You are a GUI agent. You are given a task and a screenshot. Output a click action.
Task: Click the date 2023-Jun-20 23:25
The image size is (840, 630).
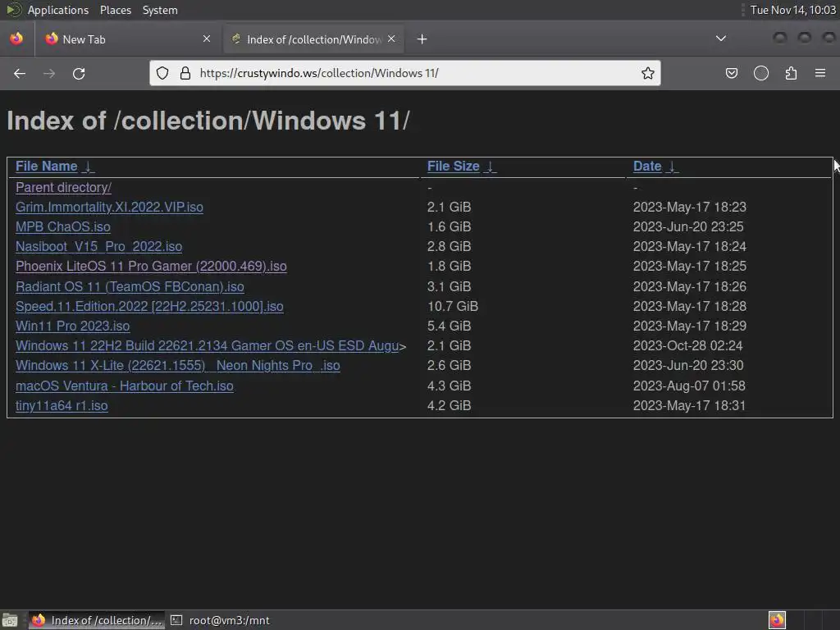tap(688, 227)
